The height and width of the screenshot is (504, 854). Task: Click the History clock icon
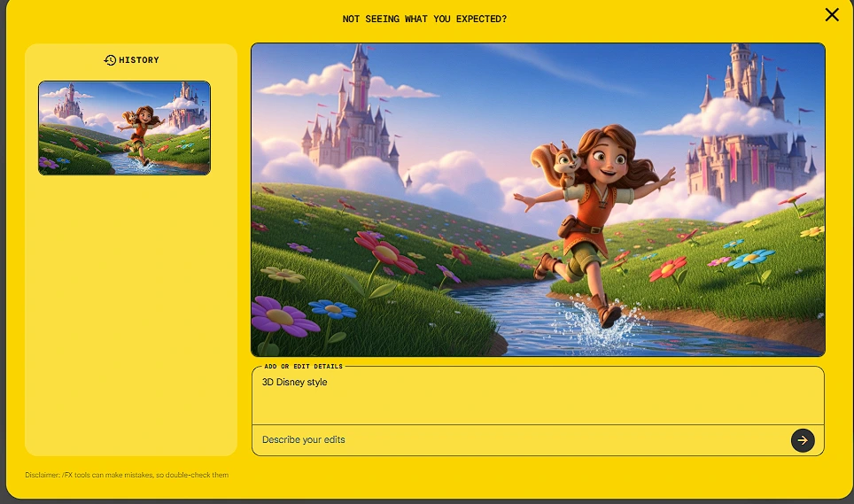[x=110, y=60]
